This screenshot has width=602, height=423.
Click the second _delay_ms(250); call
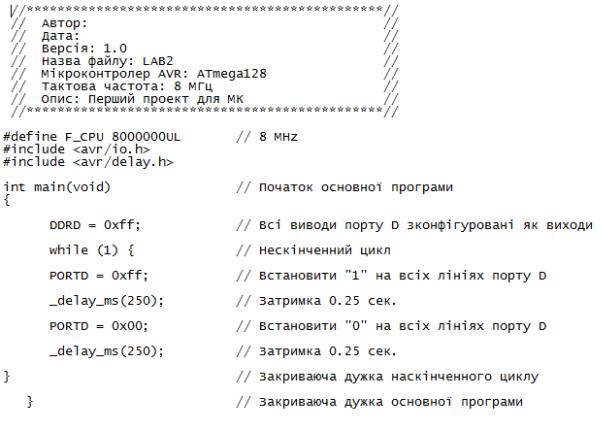[106, 352]
